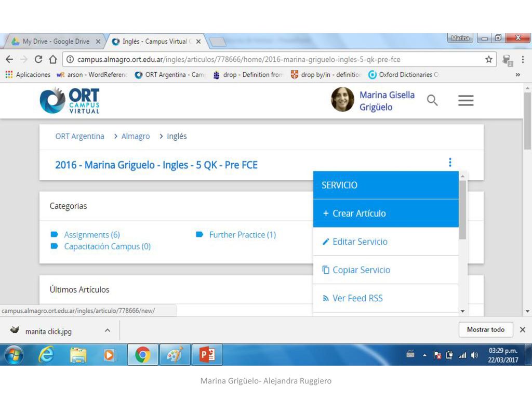This screenshot has height=399, width=532.
Task: Open the Oxford Dictionaries bookmark
Action: (x=404, y=75)
